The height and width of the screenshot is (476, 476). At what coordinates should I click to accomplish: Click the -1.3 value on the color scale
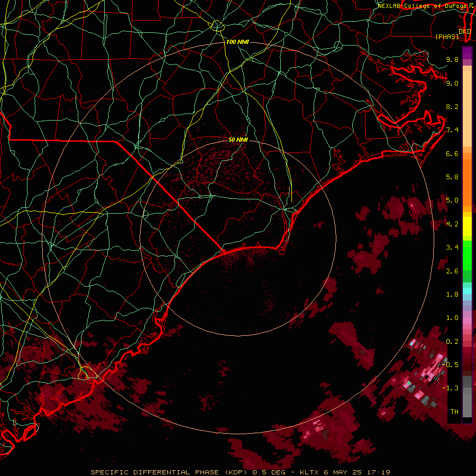[450, 388]
